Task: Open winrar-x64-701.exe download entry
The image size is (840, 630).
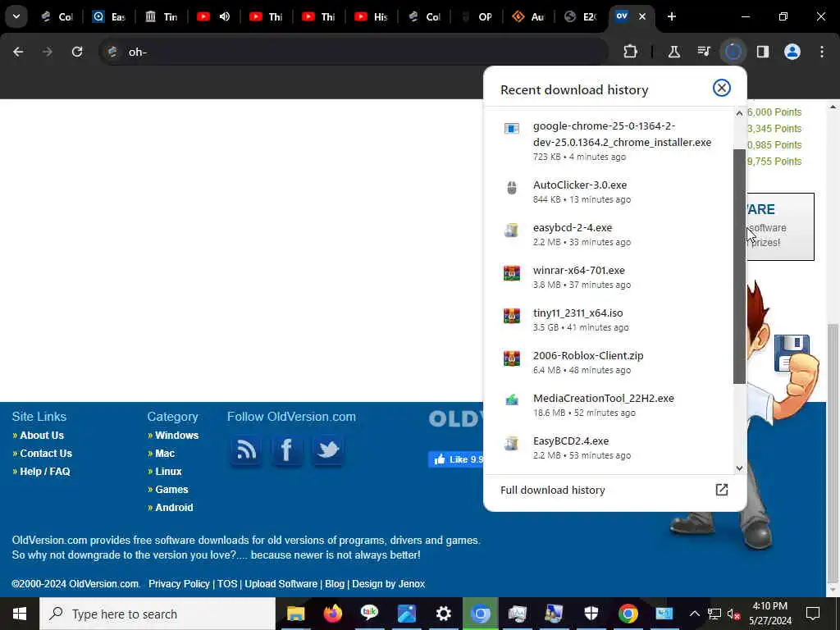Action: click(608, 277)
